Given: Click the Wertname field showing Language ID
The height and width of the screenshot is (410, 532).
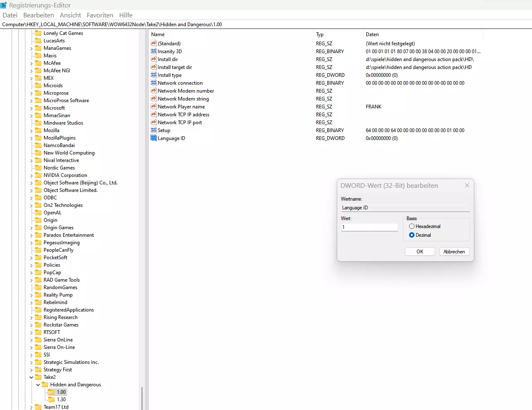Looking at the screenshot, I should point(405,208).
